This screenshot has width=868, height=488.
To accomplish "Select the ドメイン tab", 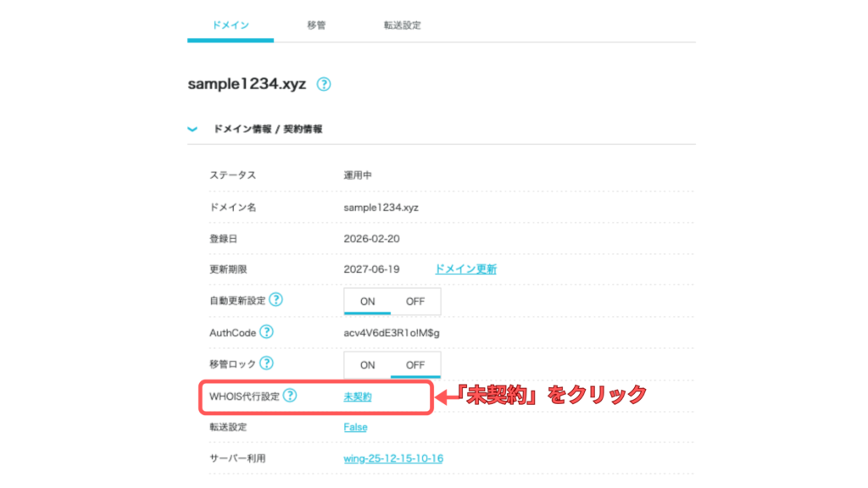I will pyautogui.click(x=230, y=25).
